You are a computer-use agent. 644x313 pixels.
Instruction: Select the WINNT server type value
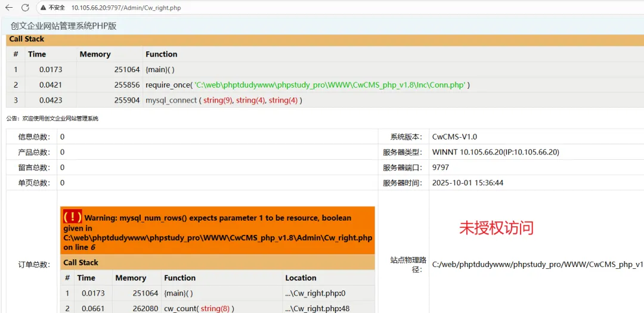click(496, 152)
